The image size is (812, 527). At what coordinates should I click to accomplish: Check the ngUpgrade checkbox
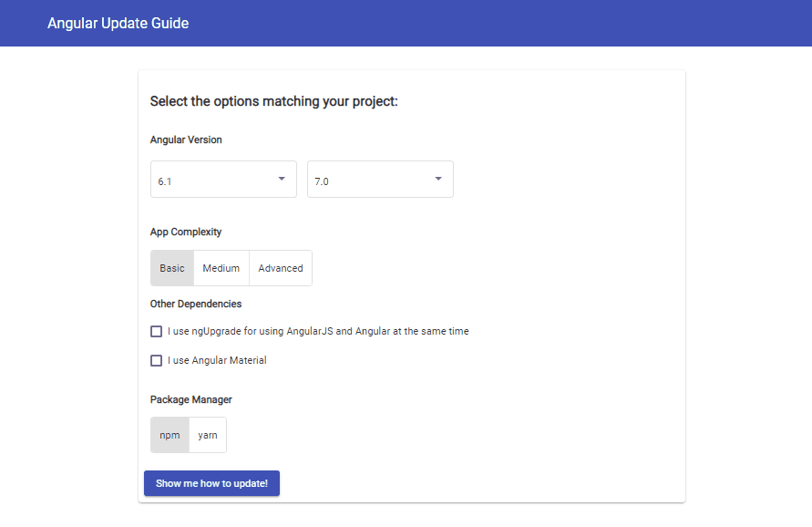point(157,331)
